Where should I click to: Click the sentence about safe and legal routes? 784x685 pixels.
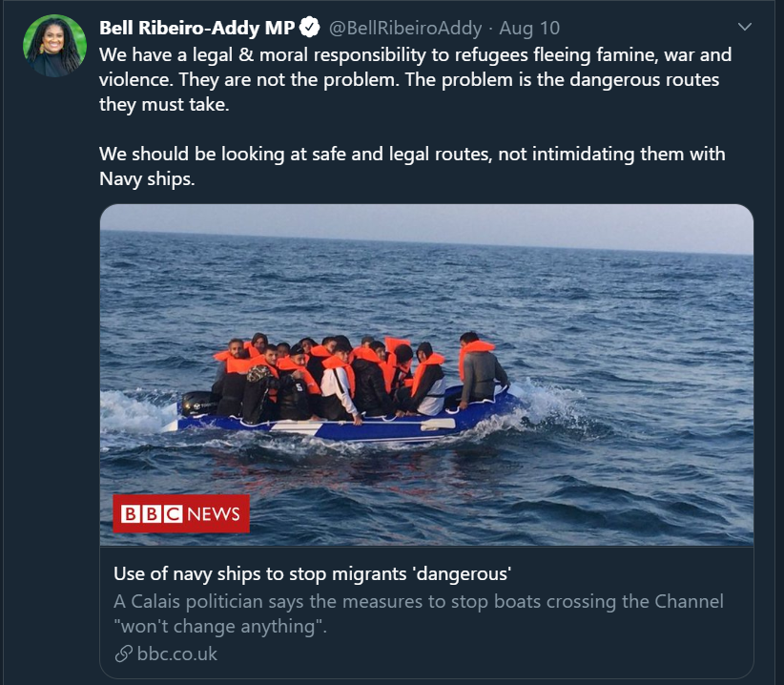(x=412, y=166)
